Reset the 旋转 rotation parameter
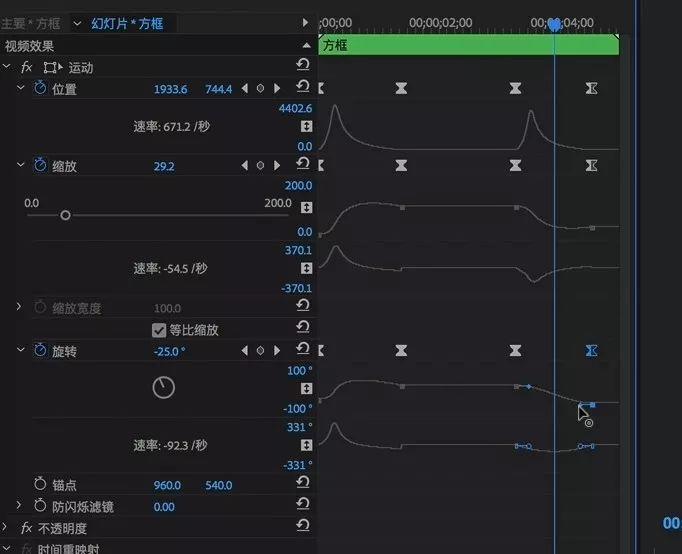The image size is (682, 554). coord(303,348)
